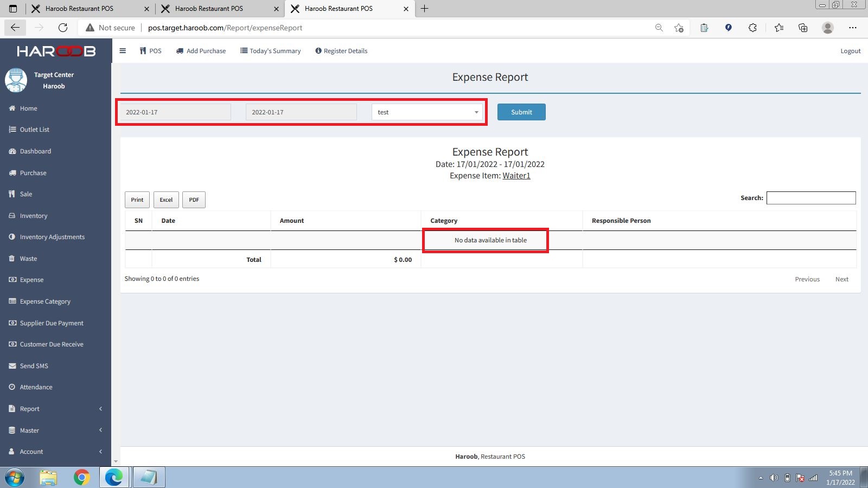Open a new browser tab
868x488 pixels.
point(424,9)
